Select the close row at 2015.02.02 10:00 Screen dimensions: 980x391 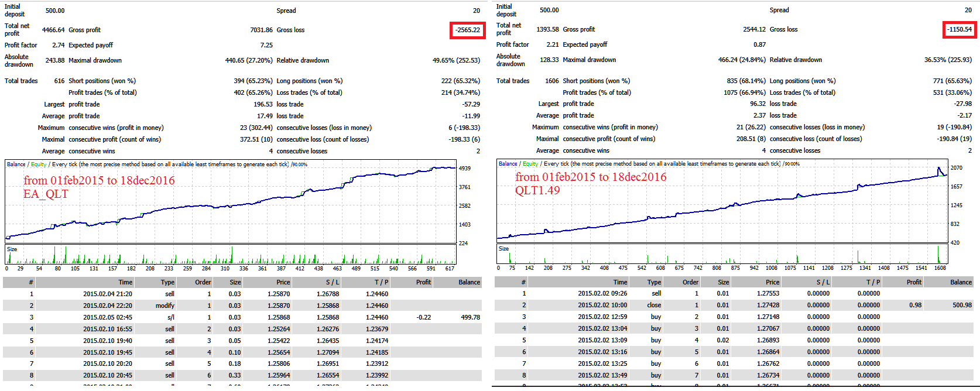click(x=734, y=305)
